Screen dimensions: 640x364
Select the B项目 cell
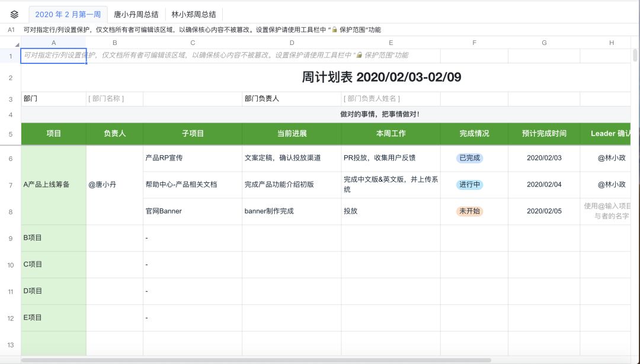click(53, 238)
